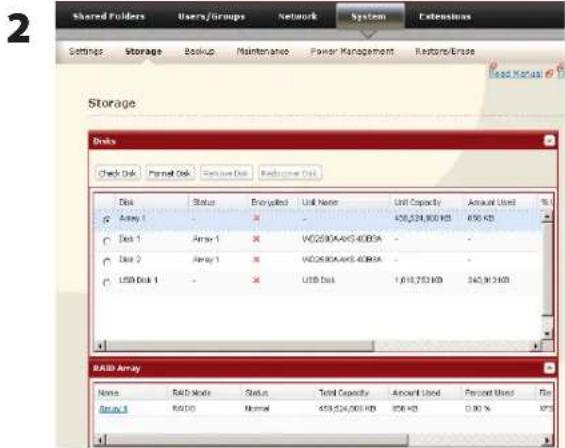
Task: Click the RAID Array horizontal scrollbar thumb
Action: [x=258, y=440]
